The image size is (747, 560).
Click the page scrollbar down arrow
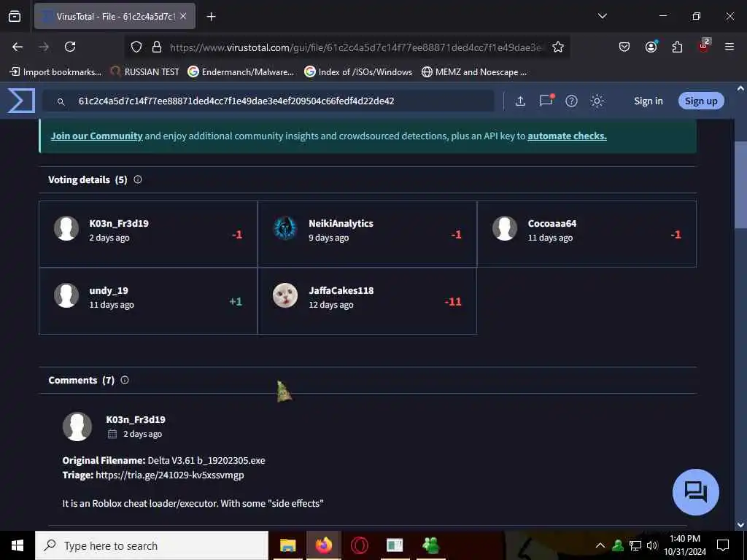click(x=740, y=525)
